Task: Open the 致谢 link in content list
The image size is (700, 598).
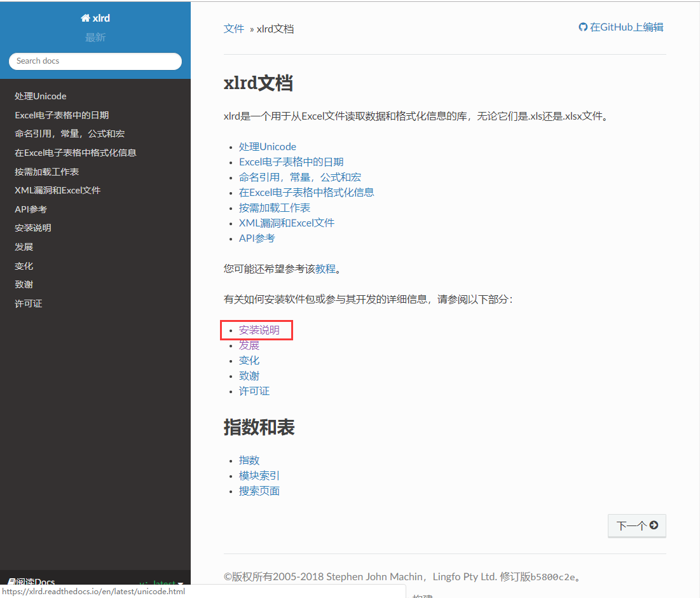Action: [x=249, y=375]
